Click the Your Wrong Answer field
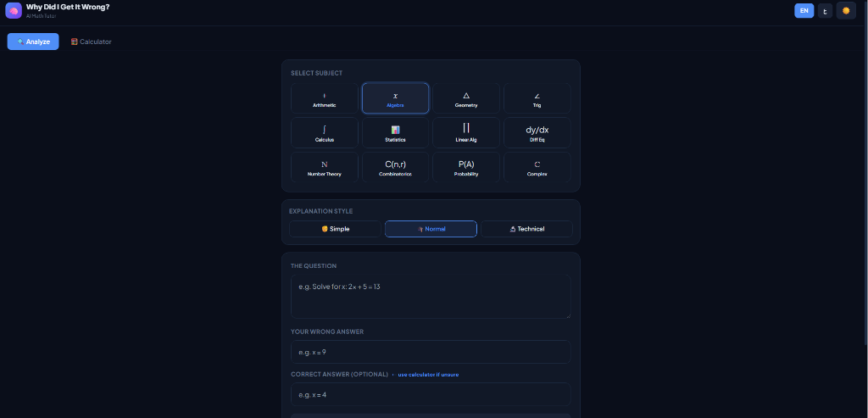Viewport: 868px width, 418px height. point(431,352)
